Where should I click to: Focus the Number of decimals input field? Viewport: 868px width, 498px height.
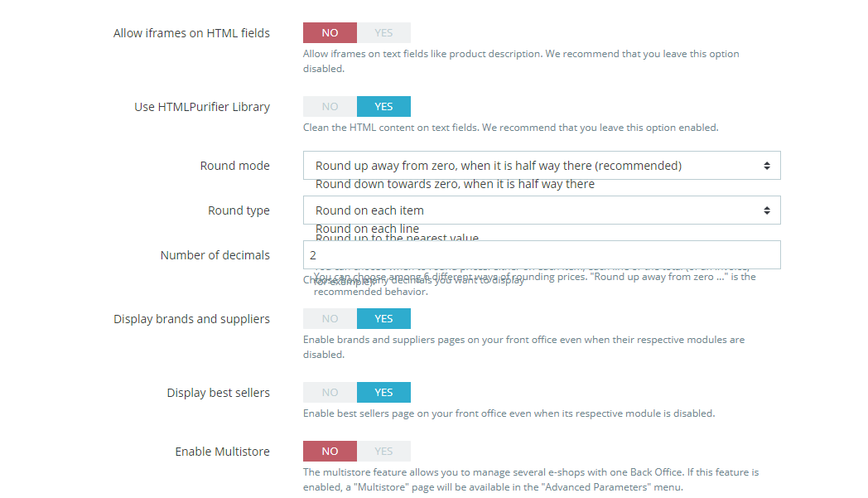[542, 255]
